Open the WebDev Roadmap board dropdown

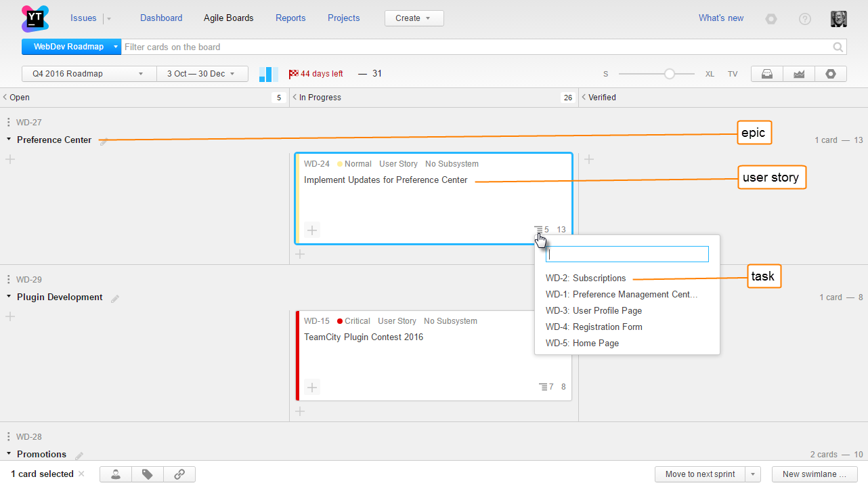pos(116,47)
